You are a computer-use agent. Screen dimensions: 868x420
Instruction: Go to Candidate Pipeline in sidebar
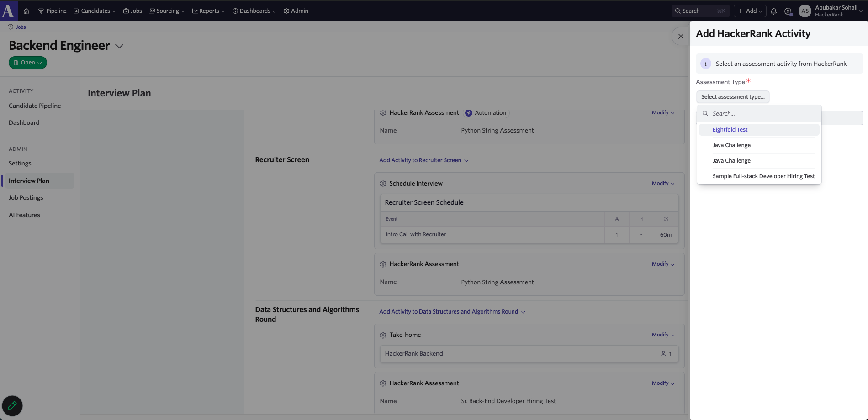coord(35,106)
